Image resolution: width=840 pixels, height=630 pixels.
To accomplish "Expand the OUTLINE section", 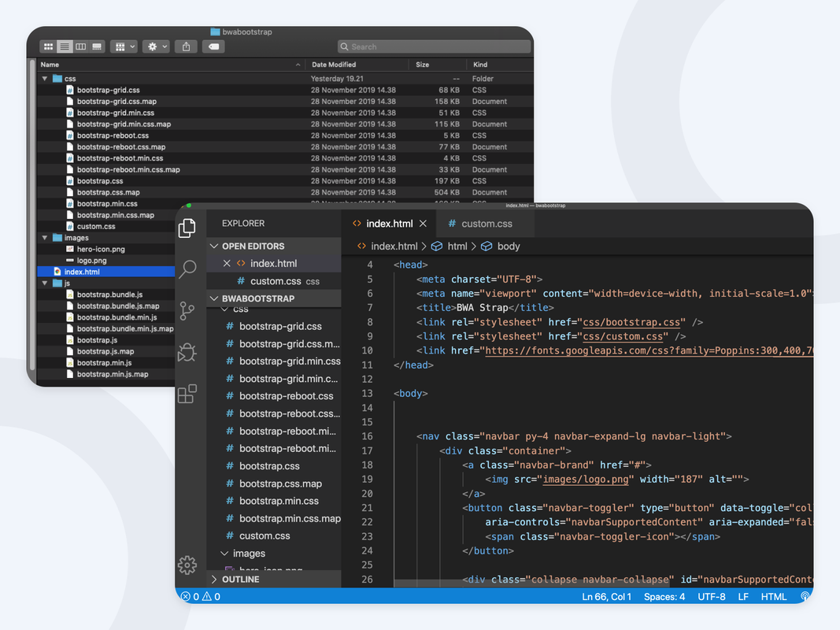I will (274, 579).
